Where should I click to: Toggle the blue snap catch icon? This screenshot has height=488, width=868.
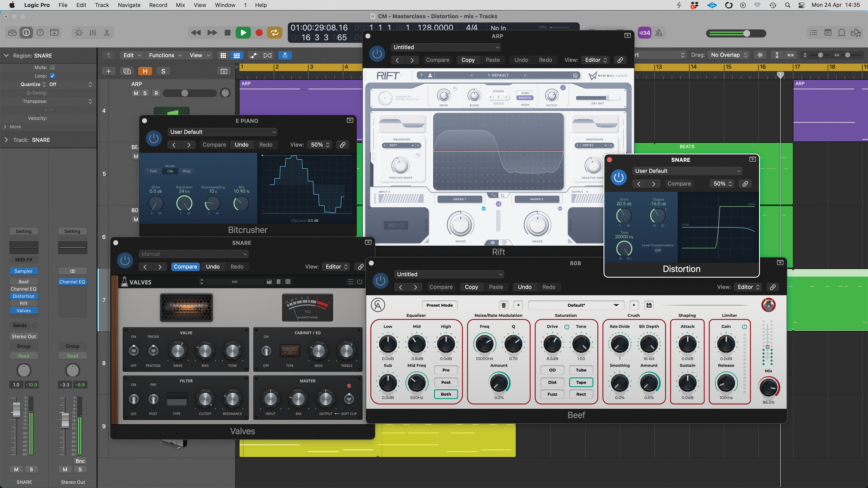click(285, 55)
